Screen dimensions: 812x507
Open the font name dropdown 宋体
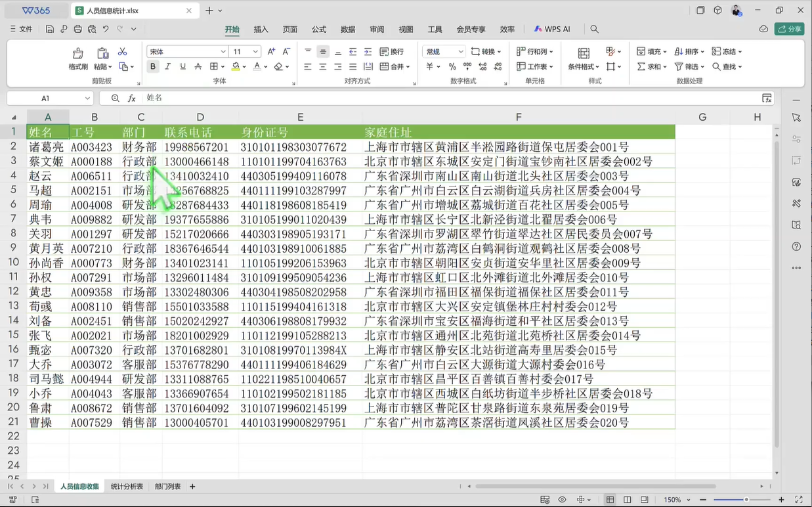(x=187, y=52)
